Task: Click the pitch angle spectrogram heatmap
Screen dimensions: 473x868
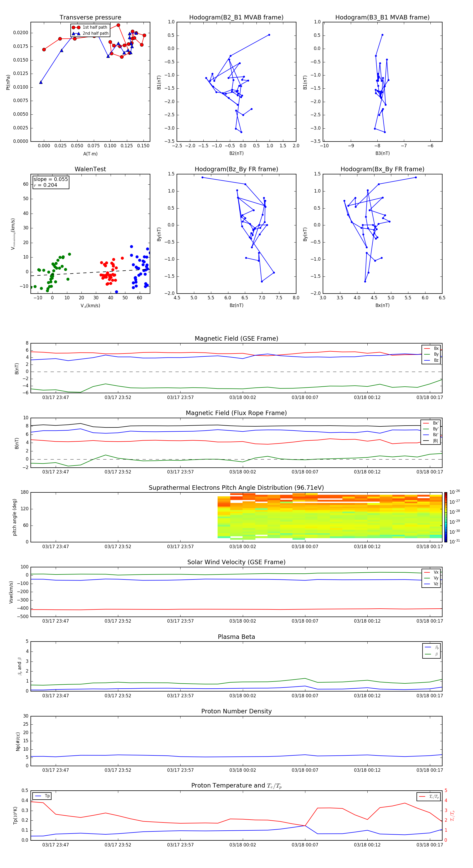Action: (x=330, y=517)
